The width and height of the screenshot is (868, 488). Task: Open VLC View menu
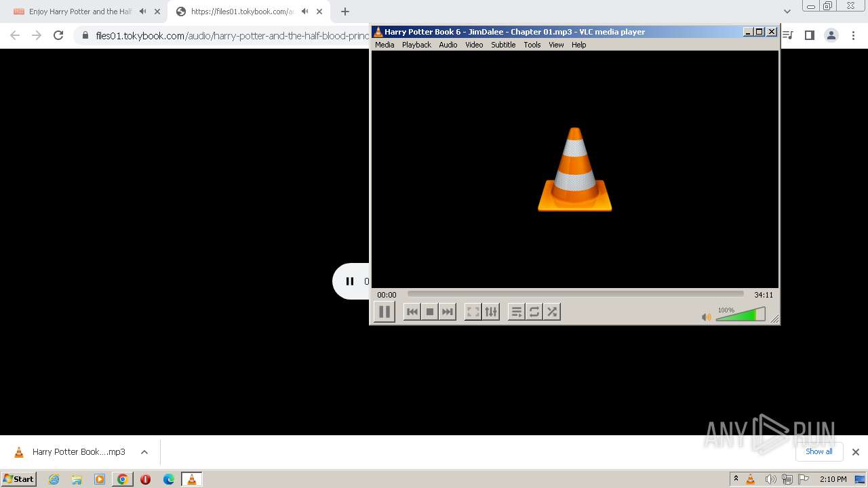(556, 45)
